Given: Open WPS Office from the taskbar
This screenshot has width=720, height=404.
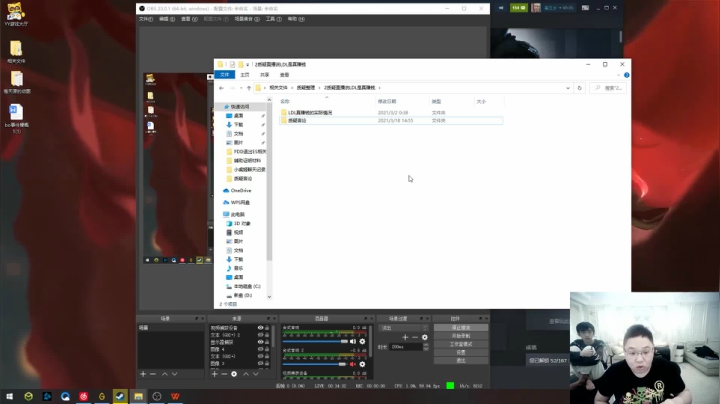Looking at the screenshot, I should click(x=175, y=396).
